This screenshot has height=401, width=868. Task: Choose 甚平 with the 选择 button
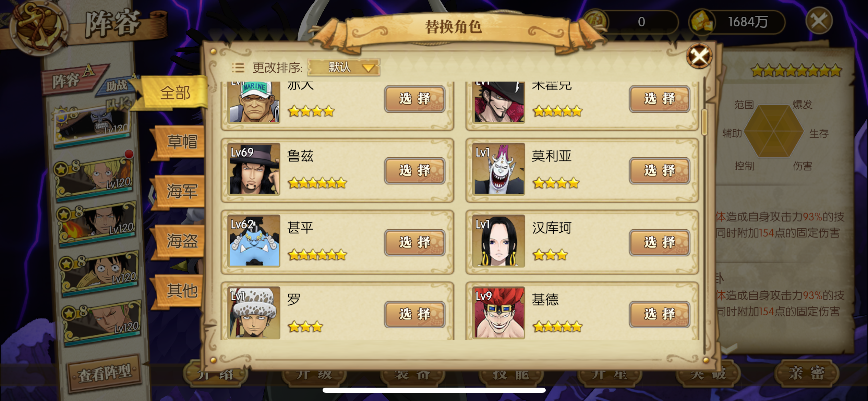tap(414, 242)
